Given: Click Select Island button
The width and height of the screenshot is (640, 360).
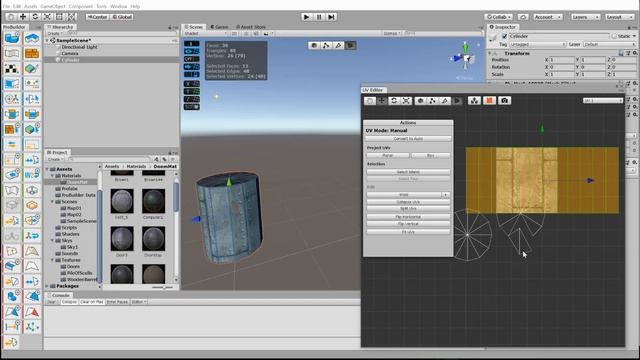Looking at the screenshot, I should point(408,172).
